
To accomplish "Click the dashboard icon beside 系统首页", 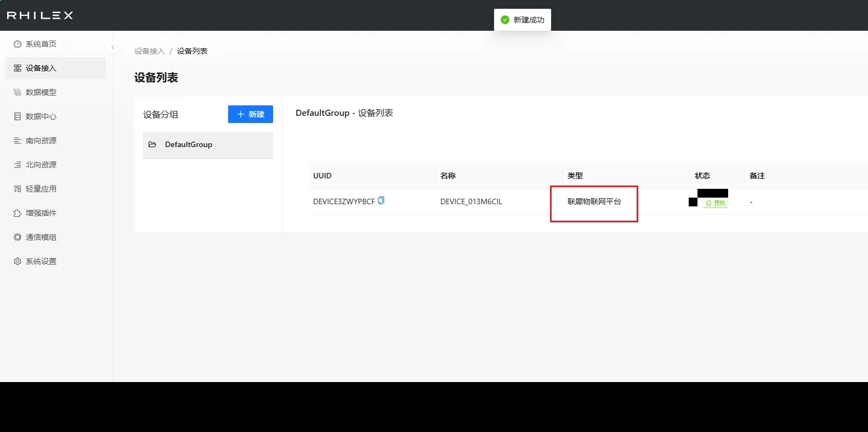I will [18, 44].
